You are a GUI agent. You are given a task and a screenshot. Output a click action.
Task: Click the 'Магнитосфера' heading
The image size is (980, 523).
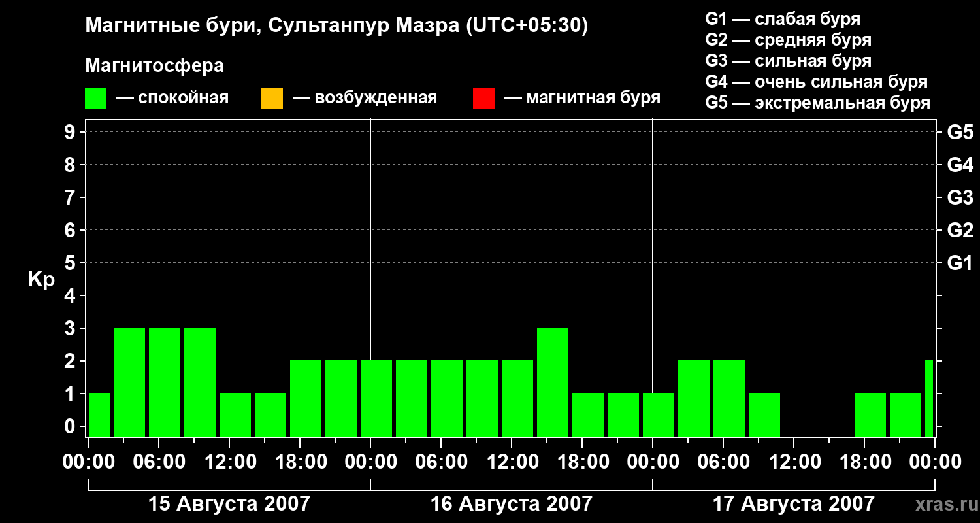(x=154, y=66)
